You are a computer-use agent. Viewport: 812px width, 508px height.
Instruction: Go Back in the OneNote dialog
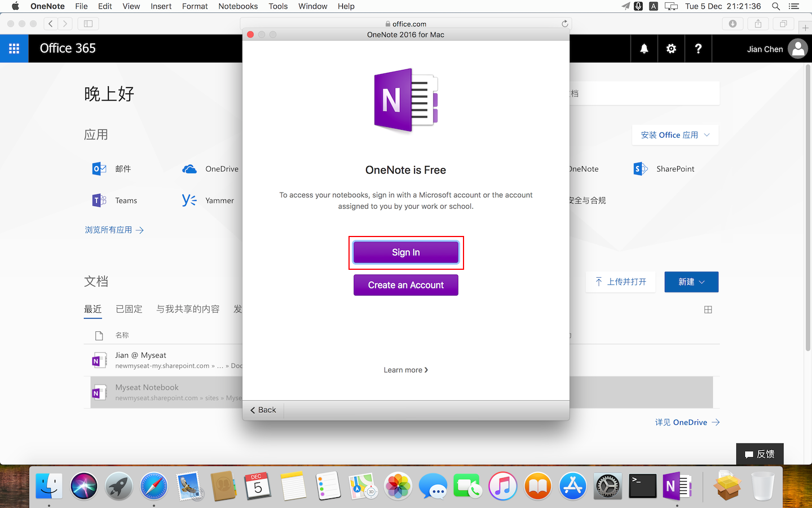263,410
